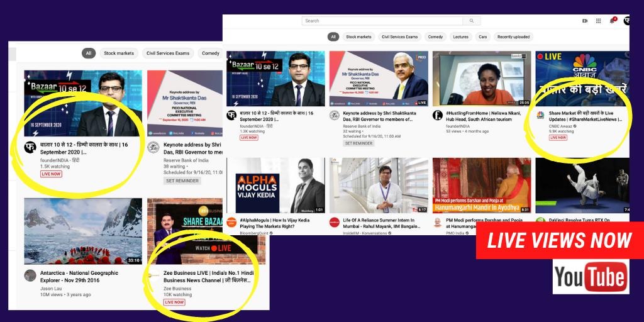The image size is (644, 322).
Task: Select Stock markets chip in left screenshot
Action: pos(119,53)
